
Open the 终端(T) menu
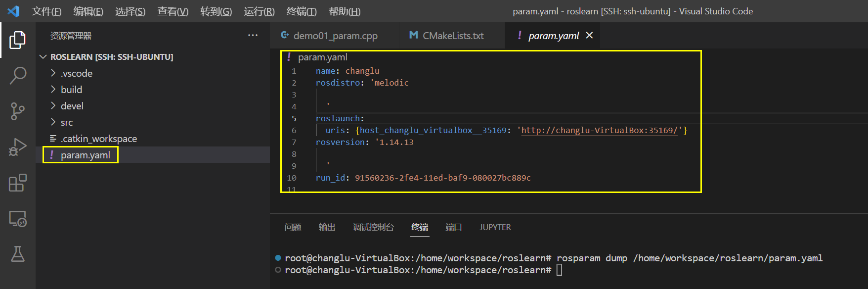point(302,11)
